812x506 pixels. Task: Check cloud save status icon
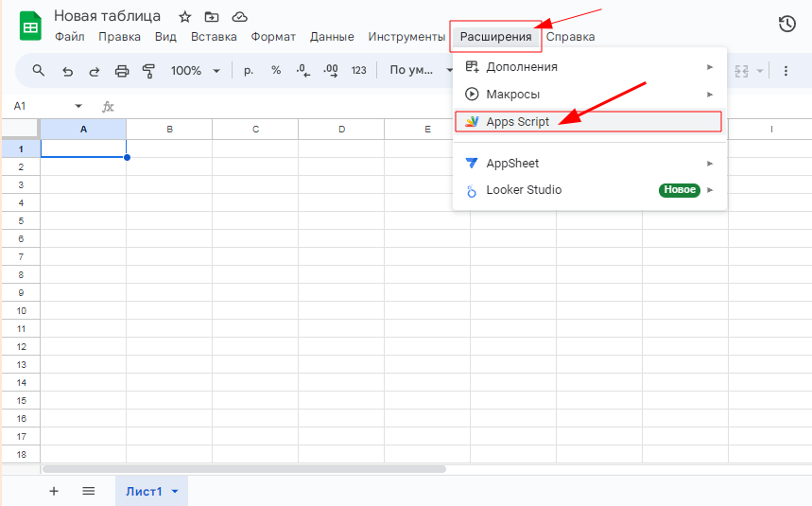(239, 17)
